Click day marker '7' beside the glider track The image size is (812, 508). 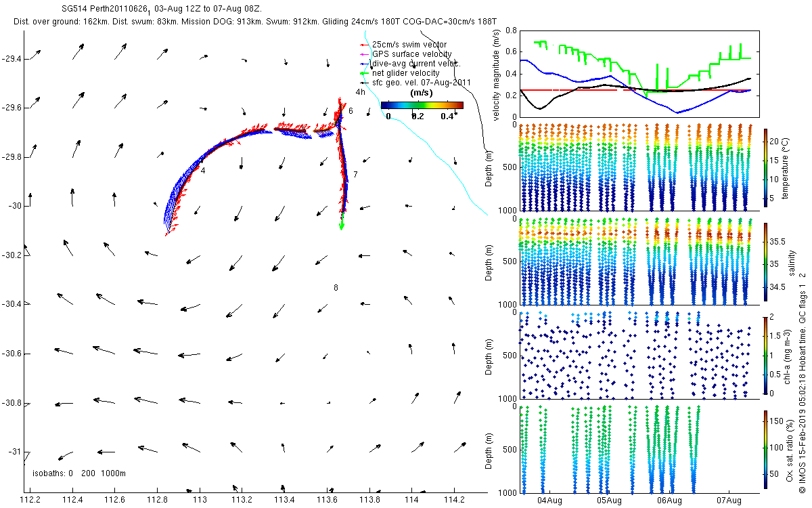(x=355, y=175)
